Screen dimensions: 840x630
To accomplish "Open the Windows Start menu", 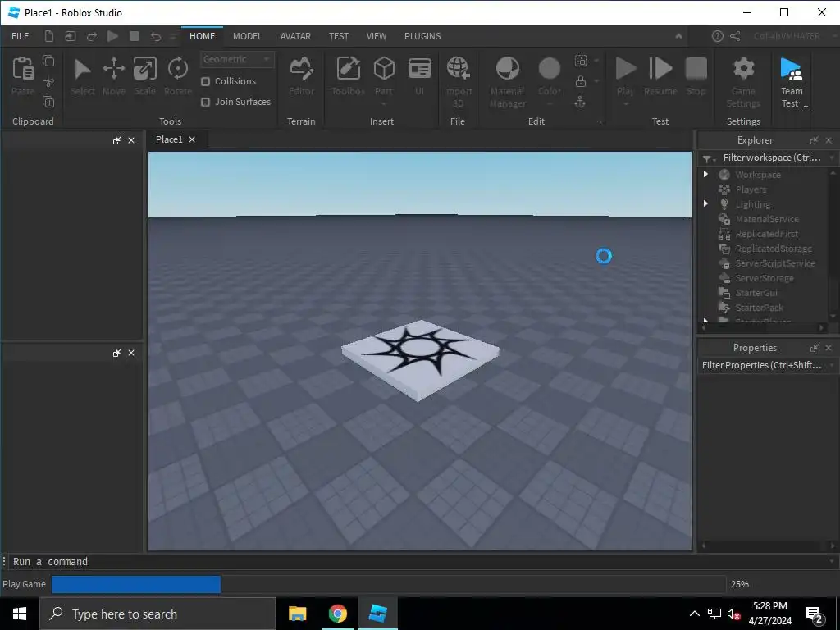I will pyautogui.click(x=20, y=614).
